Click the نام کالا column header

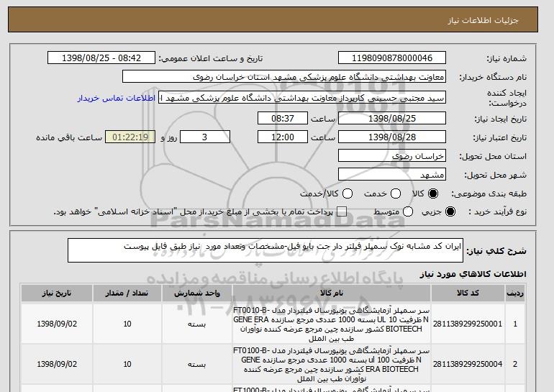pyautogui.click(x=332, y=293)
